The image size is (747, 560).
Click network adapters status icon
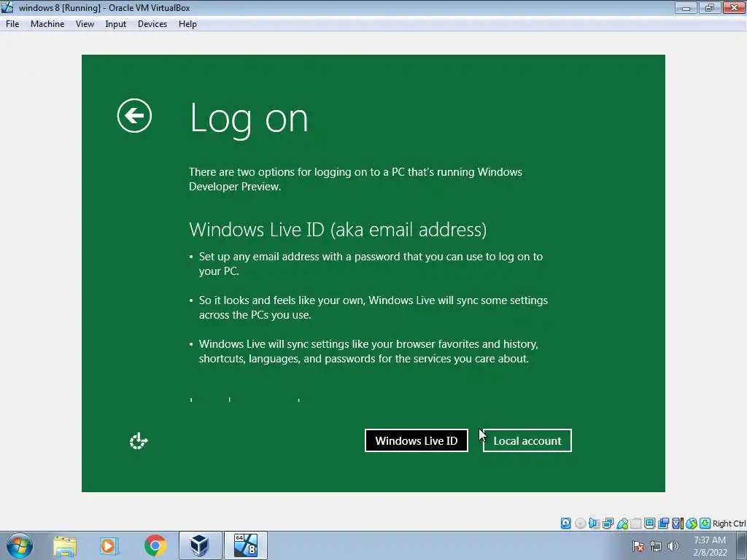pos(608,524)
